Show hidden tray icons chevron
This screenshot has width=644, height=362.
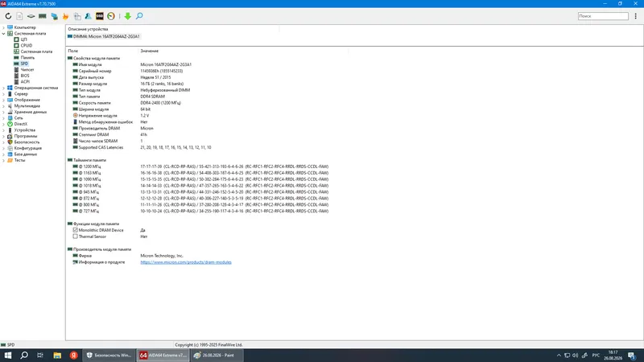559,356
